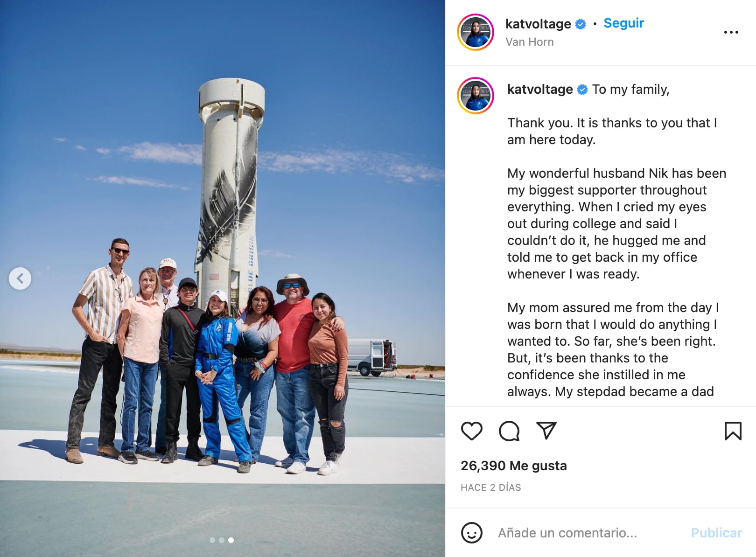Go to the previous photo with the left arrow
756x557 pixels.
[20, 278]
